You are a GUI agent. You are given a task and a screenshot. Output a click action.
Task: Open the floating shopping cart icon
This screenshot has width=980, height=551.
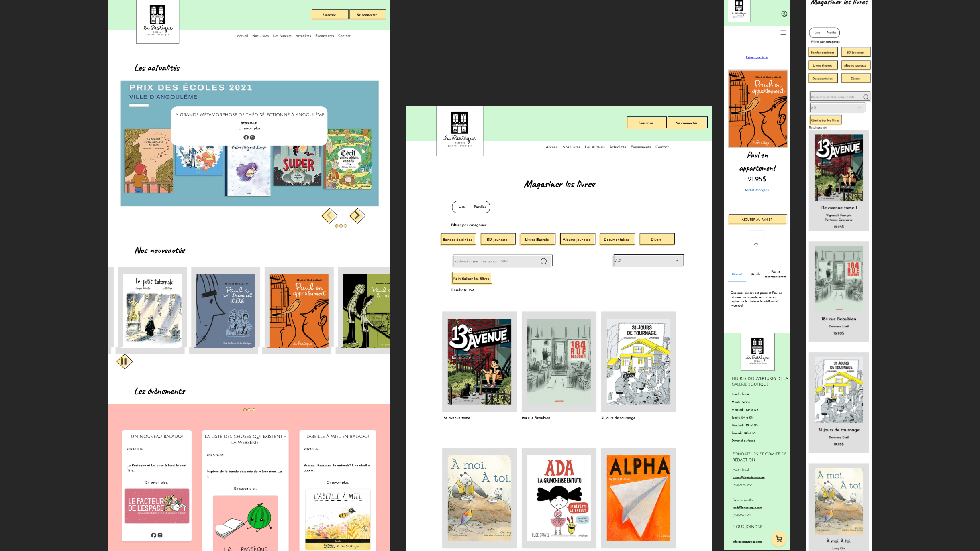tap(779, 539)
